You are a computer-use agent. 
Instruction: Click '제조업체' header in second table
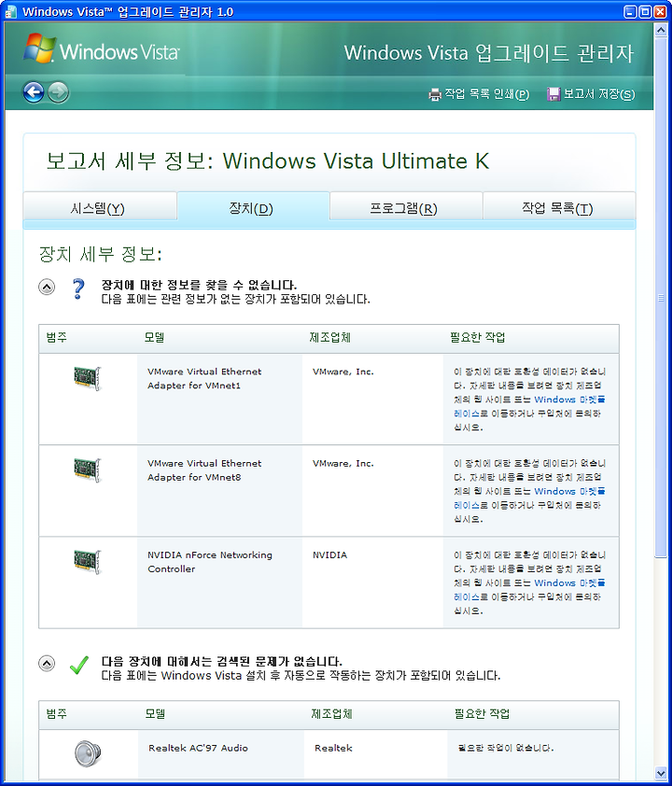point(331,713)
